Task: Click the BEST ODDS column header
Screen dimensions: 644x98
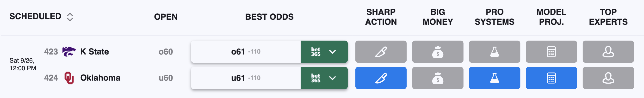Action: coord(269,17)
